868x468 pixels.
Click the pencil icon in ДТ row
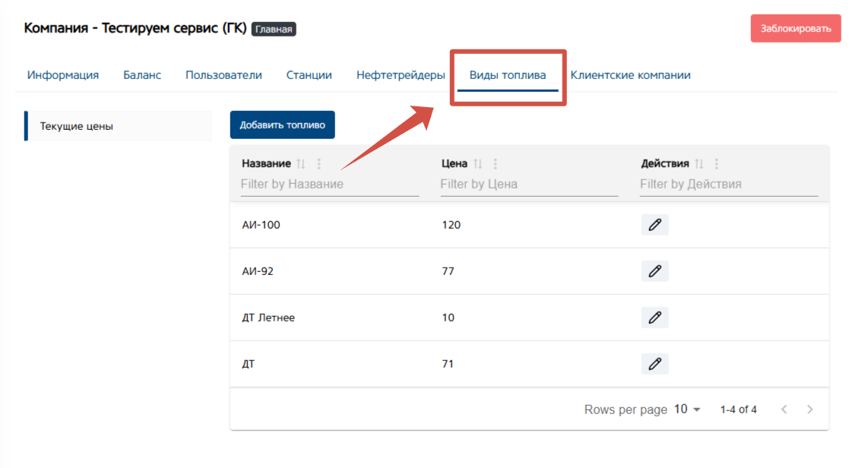tap(654, 364)
